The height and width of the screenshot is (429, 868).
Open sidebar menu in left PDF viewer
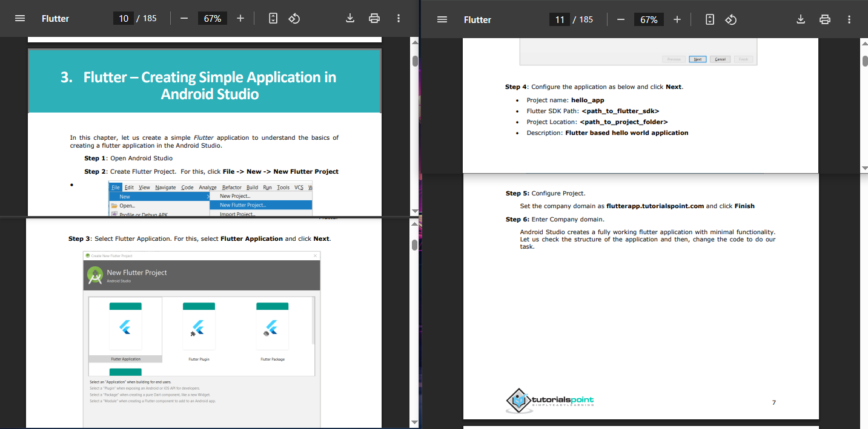click(20, 18)
